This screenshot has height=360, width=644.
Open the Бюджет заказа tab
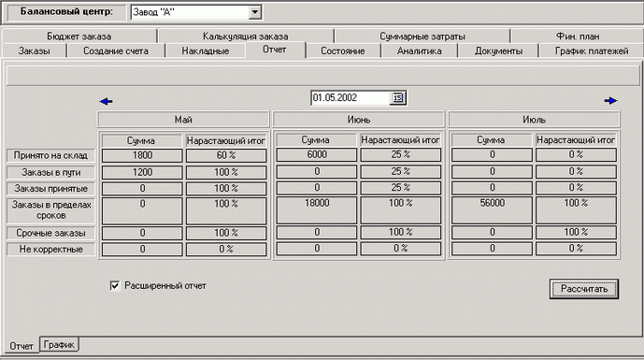point(79,36)
